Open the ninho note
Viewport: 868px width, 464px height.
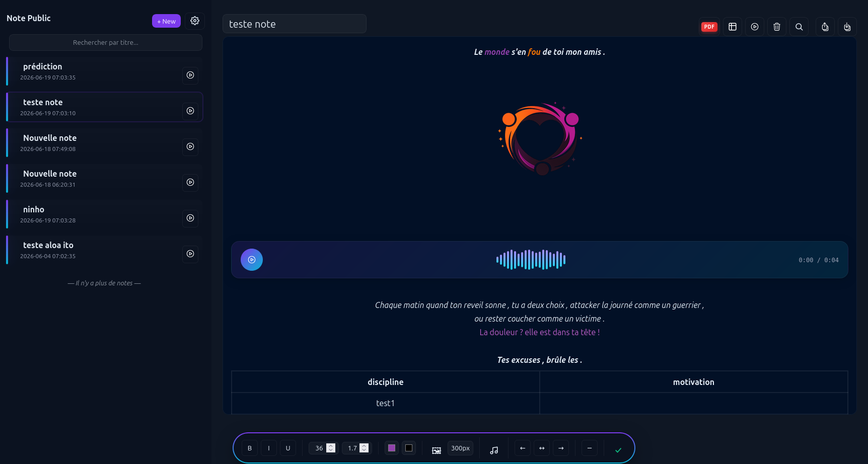pos(105,214)
